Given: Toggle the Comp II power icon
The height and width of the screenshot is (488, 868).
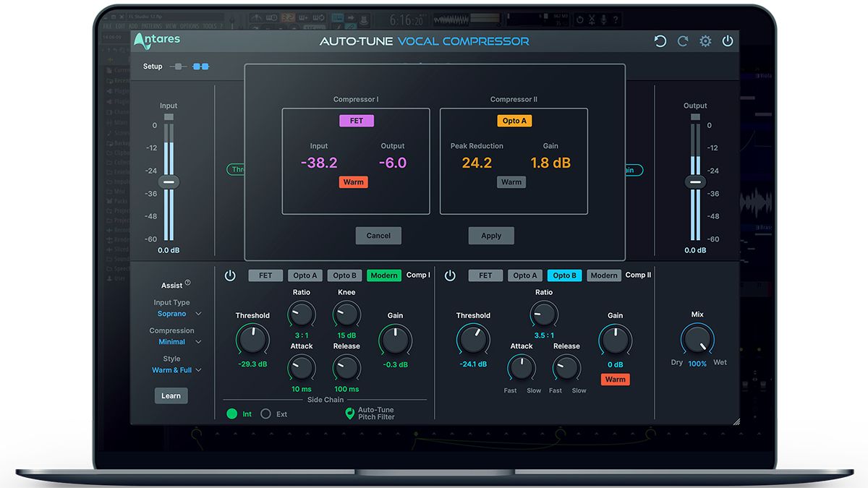Looking at the screenshot, I should click(x=450, y=275).
